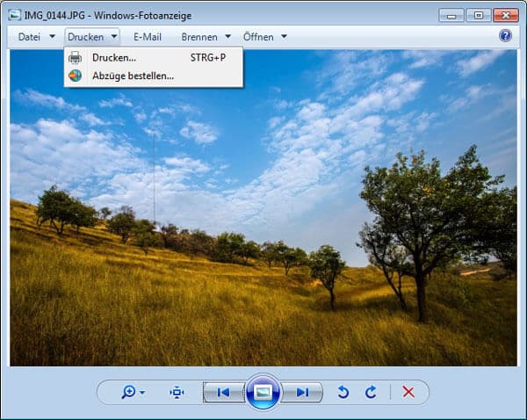Click the E-Mail toolbar button
Image resolution: width=527 pixels, height=420 pixels.
click(x=148, y=37)
